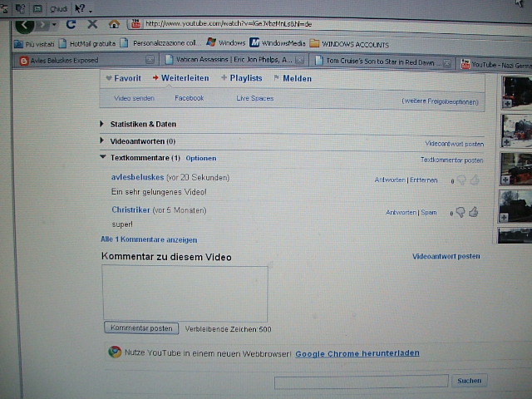Image resolution: width=532 pixels, height=399 pixels.
Task: Stop loading with the X icon
Action: (x=92, y=24)
